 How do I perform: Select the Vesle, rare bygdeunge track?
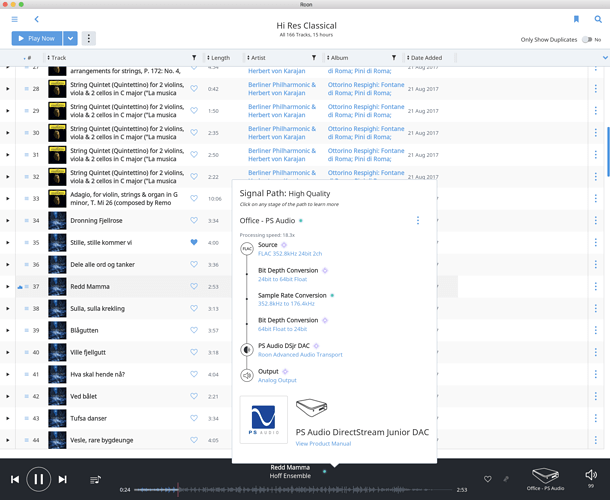coord(102,440)
